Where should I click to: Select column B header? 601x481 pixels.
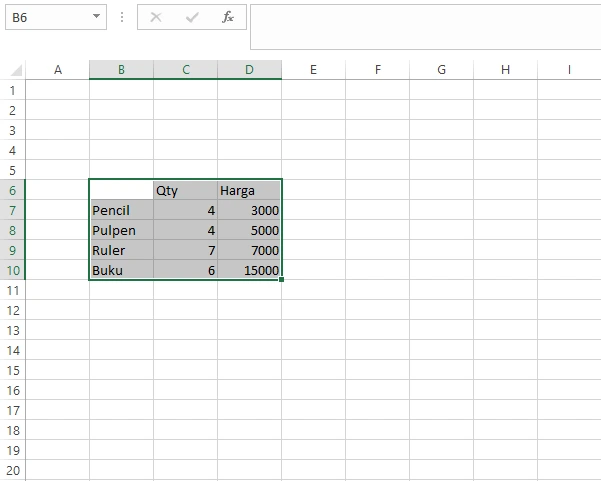[122, 70]
